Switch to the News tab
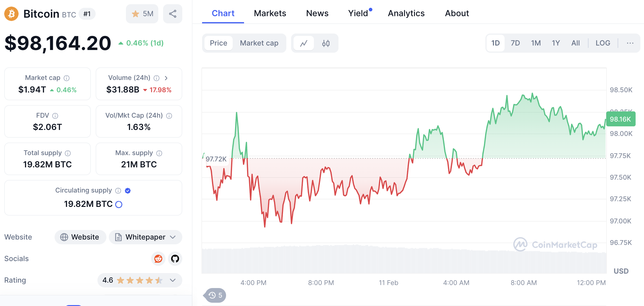Viewport: 644px width, 306px height. [x=317, y=13]
